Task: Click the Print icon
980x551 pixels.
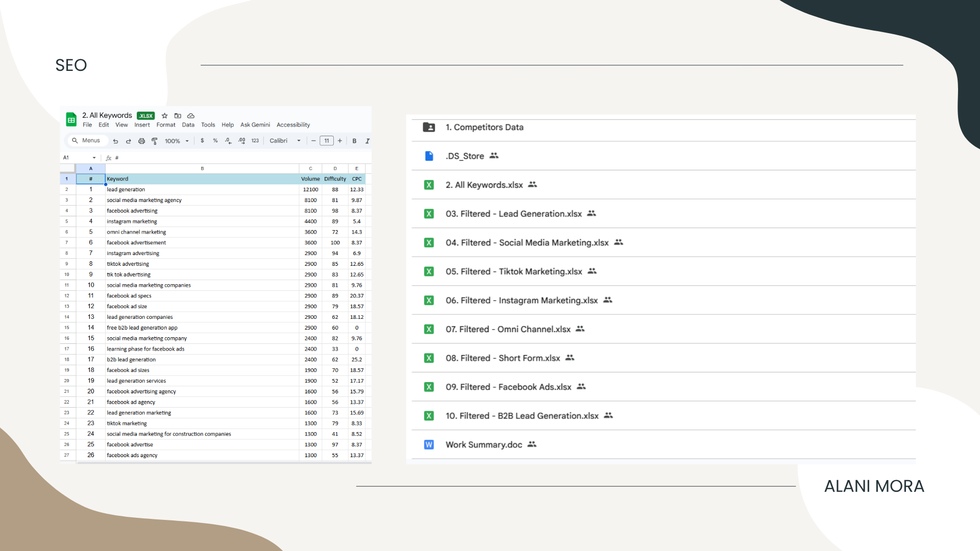Action: coord(141,141)
